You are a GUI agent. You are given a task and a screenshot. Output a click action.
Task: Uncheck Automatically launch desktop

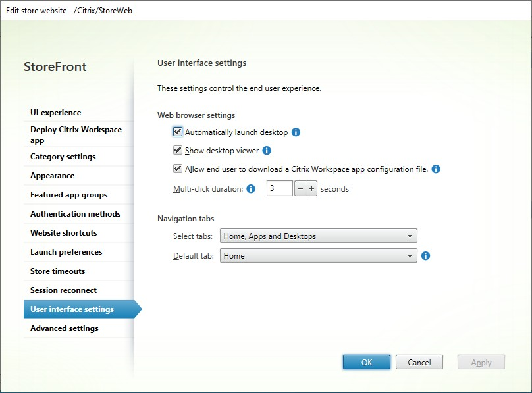click(178, 131)
